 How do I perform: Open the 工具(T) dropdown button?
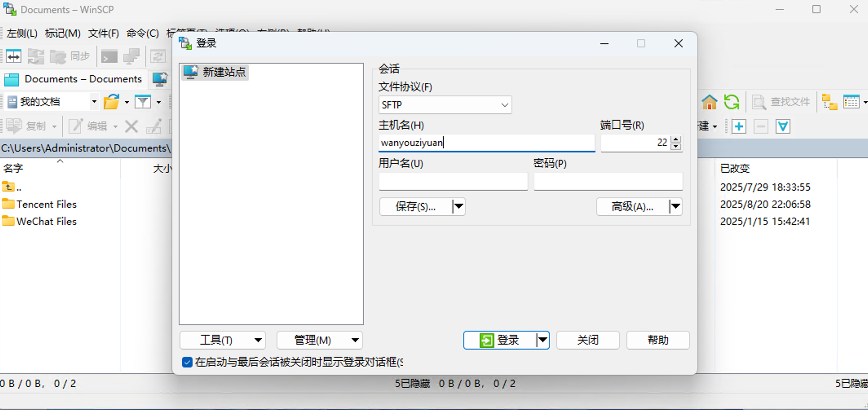tap(223, 340)
